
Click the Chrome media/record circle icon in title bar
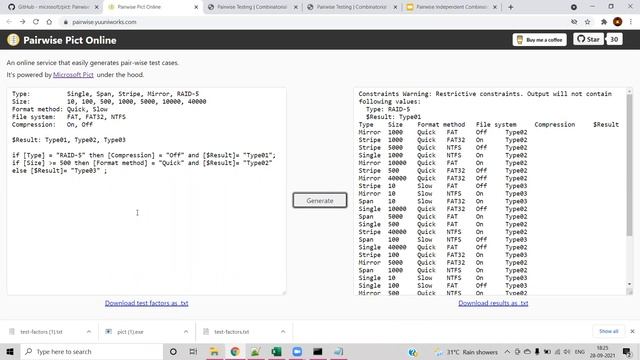[x=573, y=7]
